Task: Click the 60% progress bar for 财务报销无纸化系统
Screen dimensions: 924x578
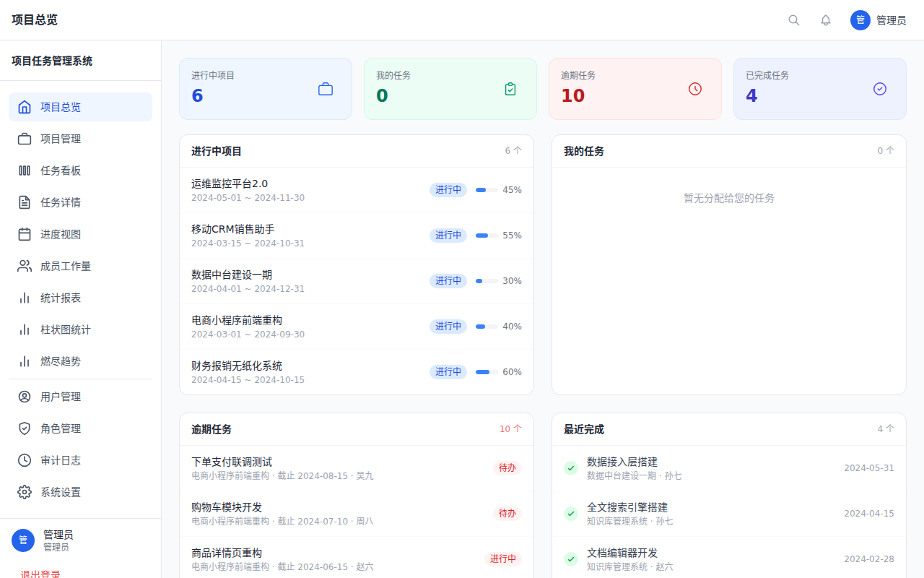Action: point(487,372)
